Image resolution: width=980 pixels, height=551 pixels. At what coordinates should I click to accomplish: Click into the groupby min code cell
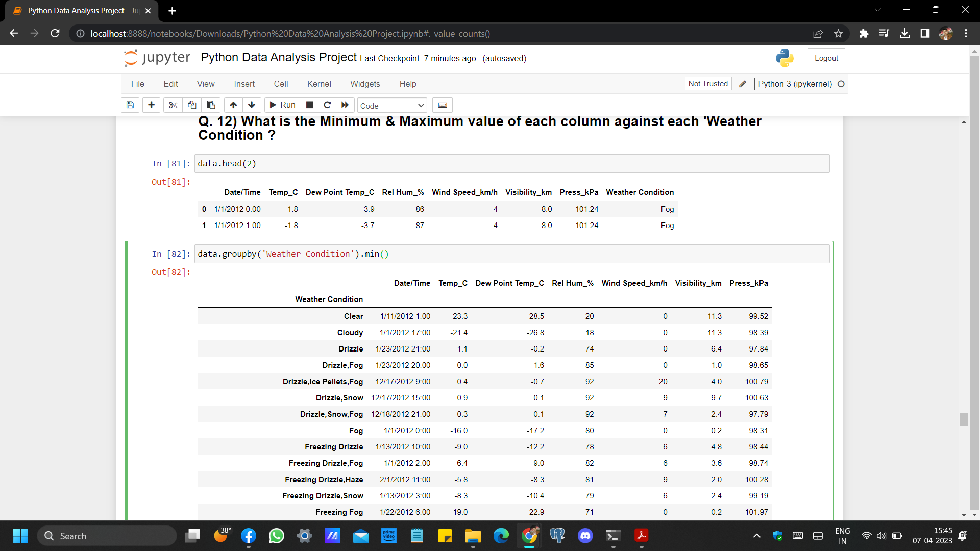point(510,254)
